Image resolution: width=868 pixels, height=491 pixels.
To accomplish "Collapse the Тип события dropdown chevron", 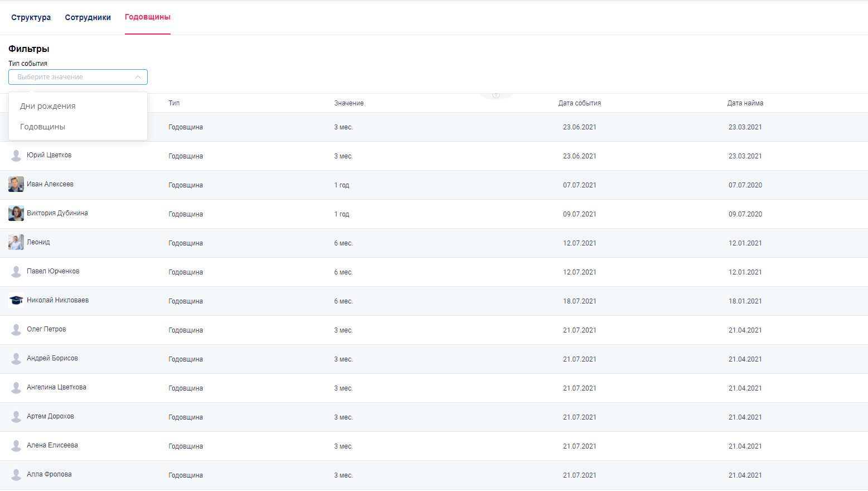I will (x=138, y=77).
